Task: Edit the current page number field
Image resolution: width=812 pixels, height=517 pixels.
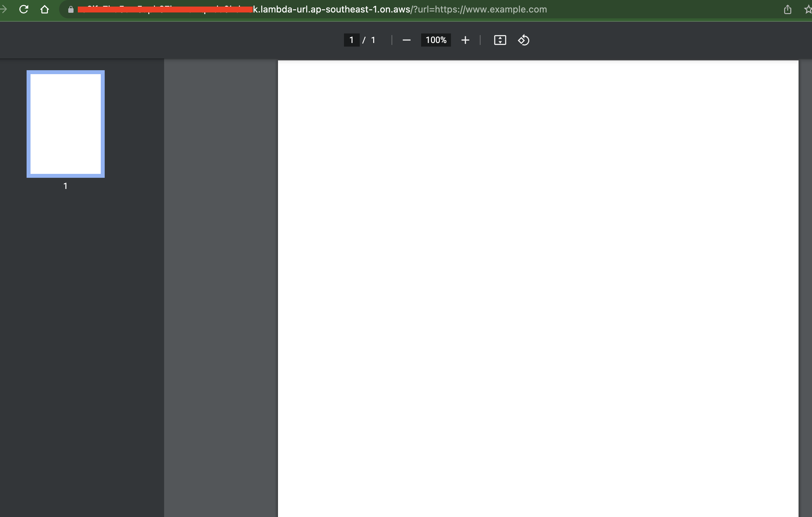Action: (352, 40)
